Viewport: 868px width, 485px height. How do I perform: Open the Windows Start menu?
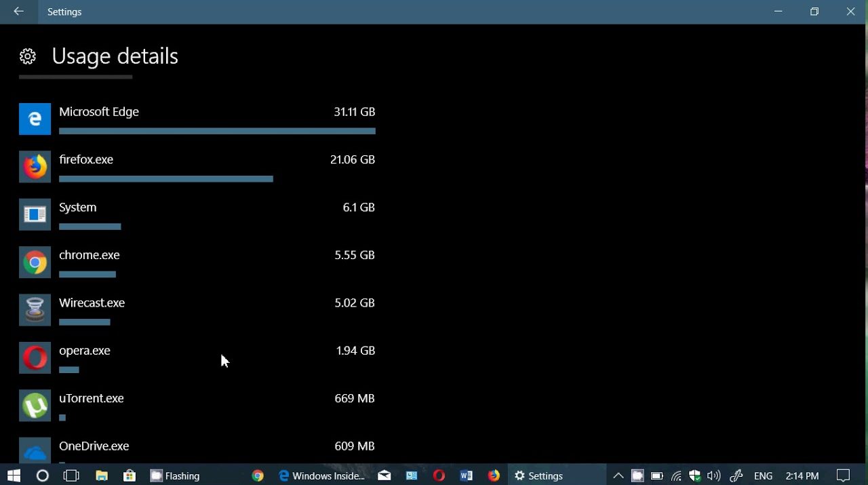click(x=13, y=476)
